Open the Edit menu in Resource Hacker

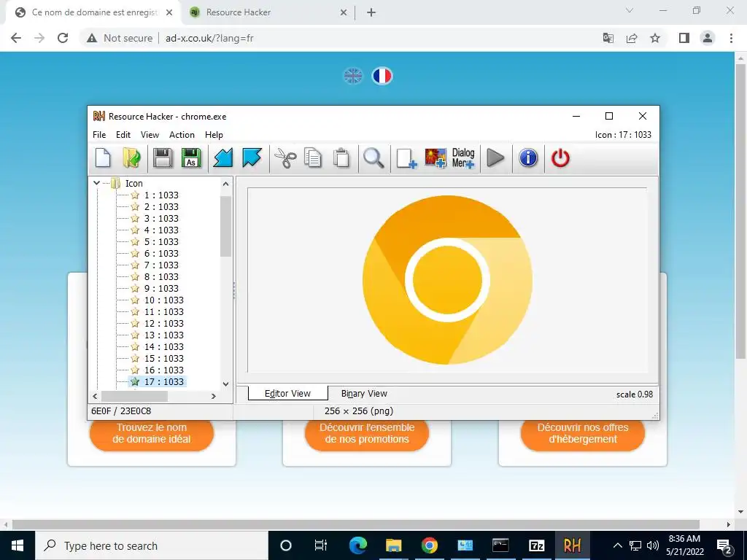click(x=123, y=135)
